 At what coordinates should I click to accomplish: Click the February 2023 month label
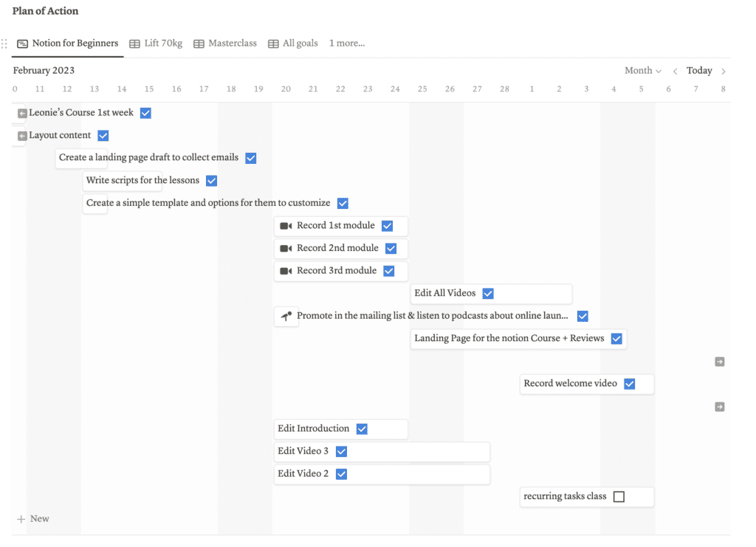[44, 71]
